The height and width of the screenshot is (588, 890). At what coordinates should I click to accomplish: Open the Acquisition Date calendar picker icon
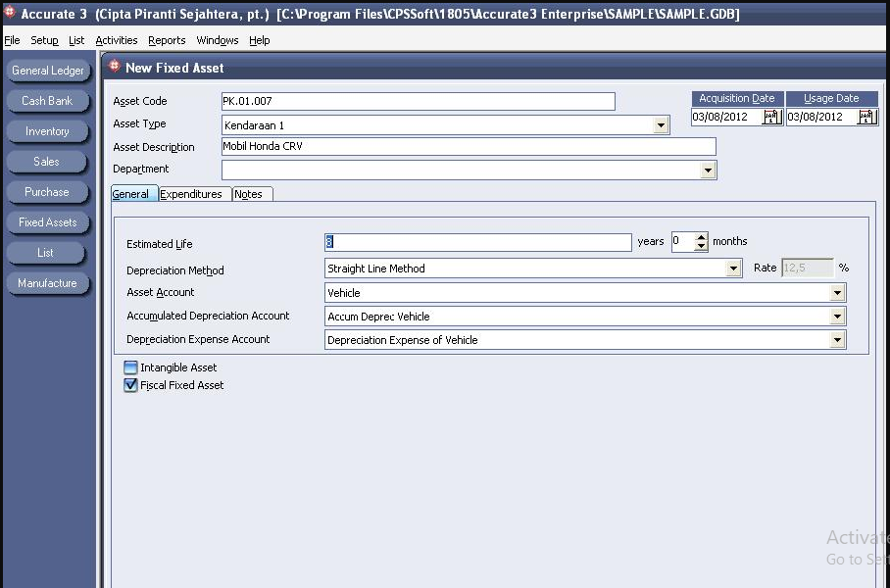click(771, 117)
